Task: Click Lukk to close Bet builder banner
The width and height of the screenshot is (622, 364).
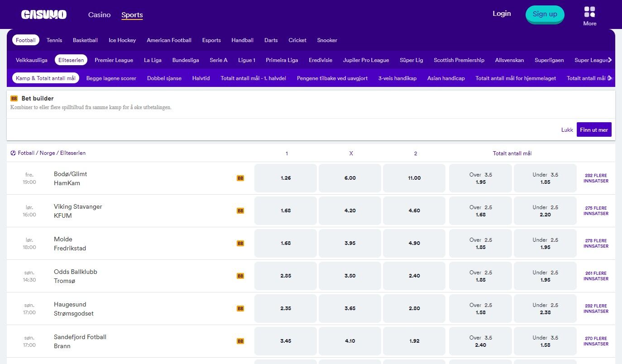Action: pyautogui.click(x=567, y=130)
